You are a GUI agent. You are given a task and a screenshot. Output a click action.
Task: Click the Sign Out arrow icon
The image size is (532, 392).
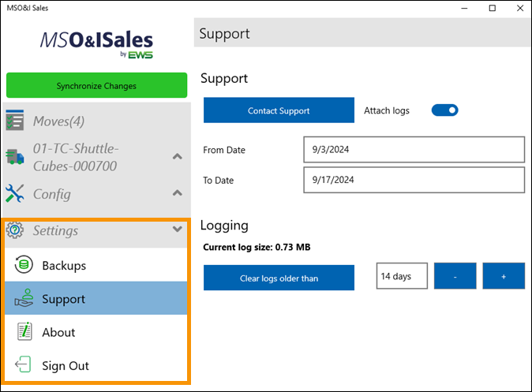pyautogui.click(x=23, y=364)
